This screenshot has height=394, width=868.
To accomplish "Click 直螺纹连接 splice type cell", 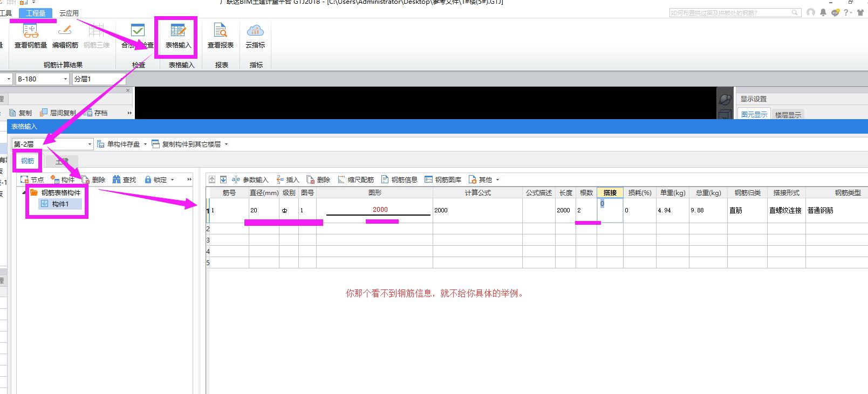I will click(x=786, y=210).
